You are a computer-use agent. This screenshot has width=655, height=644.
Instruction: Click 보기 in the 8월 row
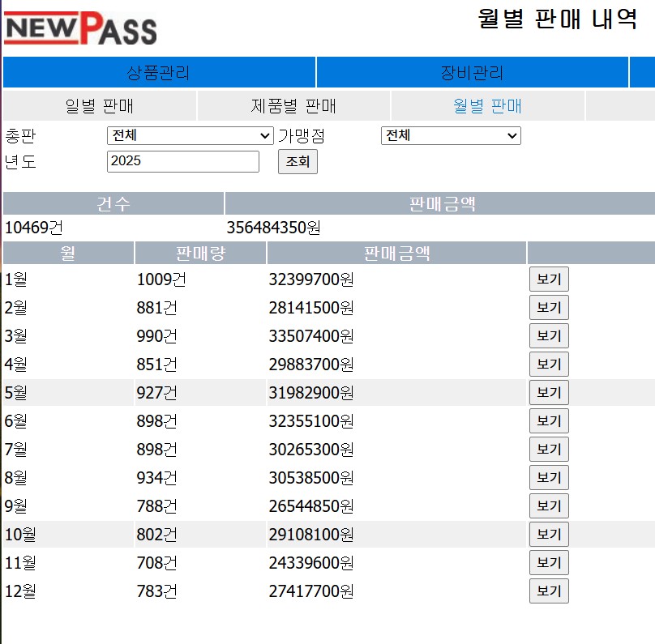[549, 478]
